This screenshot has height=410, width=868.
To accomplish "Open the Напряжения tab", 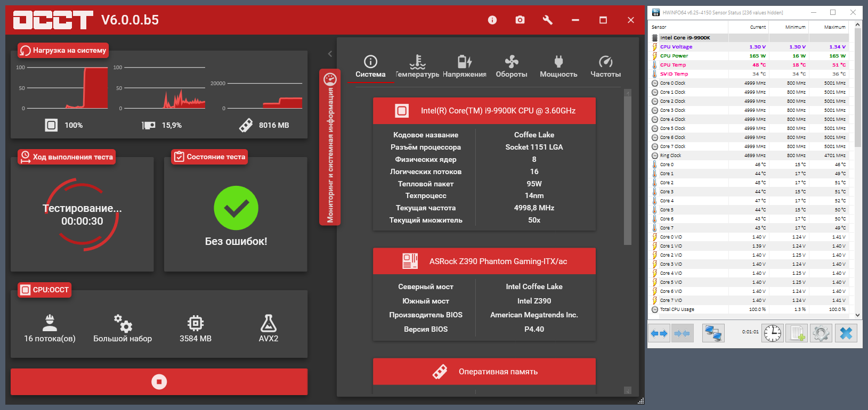I will (465, 67).
